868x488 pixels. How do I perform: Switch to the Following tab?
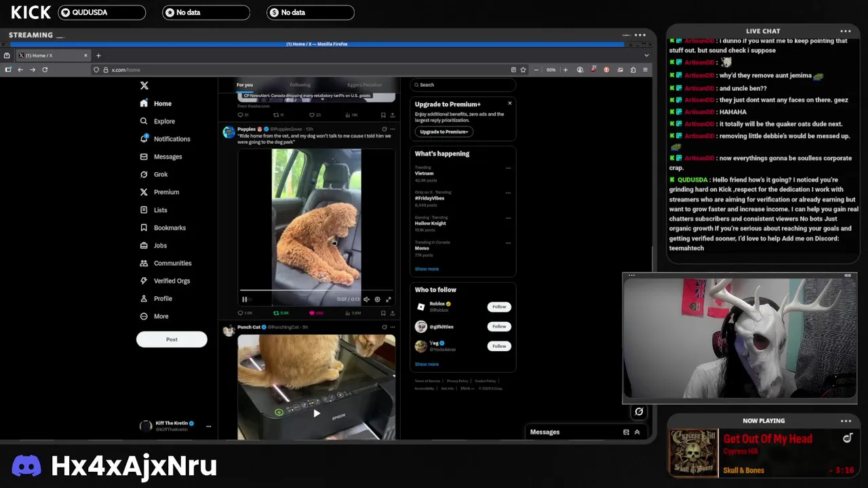coord(300,85)
